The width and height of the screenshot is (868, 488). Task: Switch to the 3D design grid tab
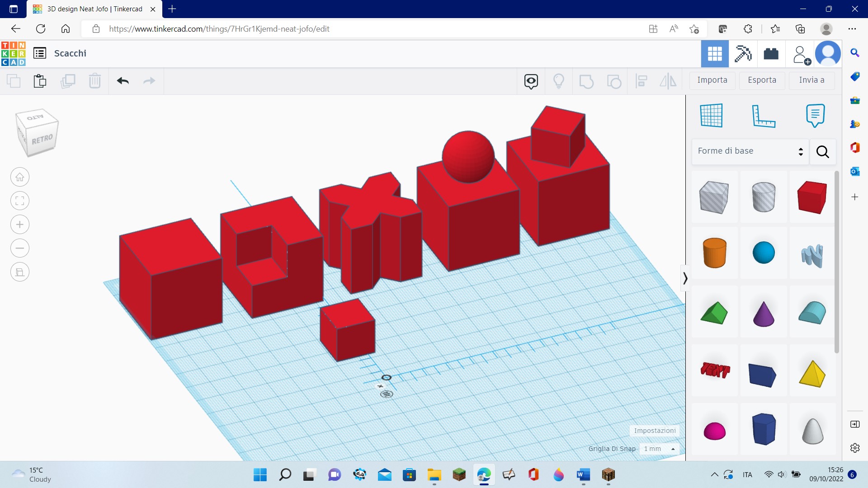(x=715, y=54)
